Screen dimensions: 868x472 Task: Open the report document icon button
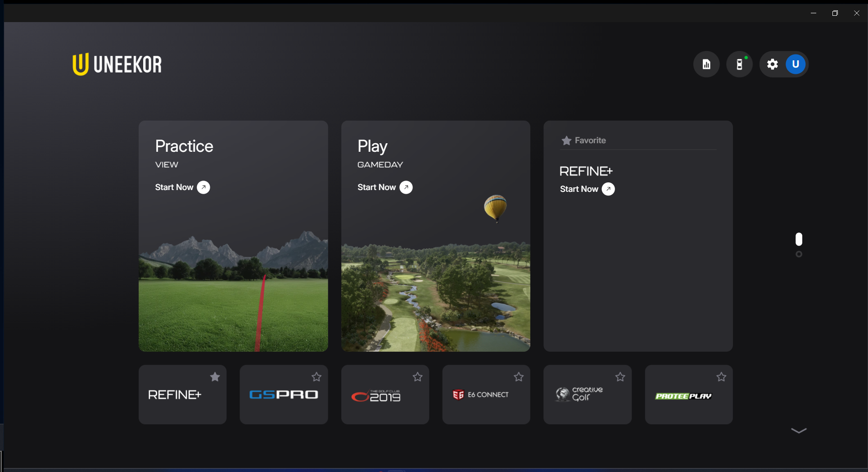click(x=706, y=64)
